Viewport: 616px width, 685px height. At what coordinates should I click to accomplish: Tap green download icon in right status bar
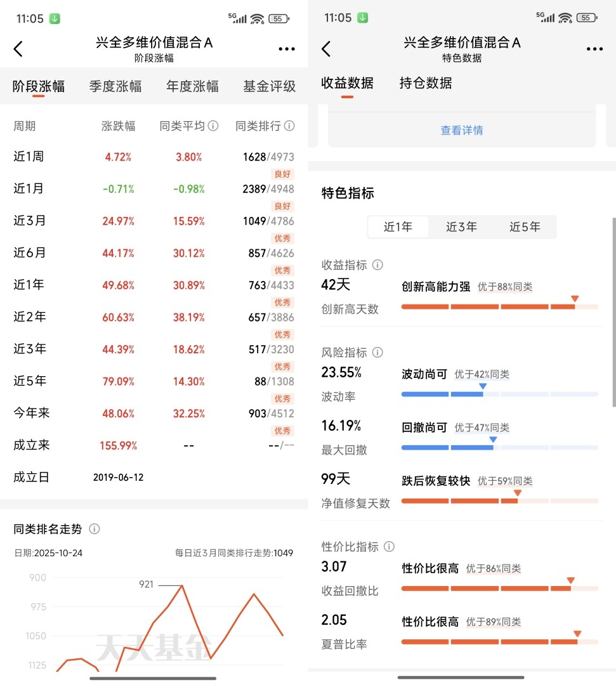(x=363, y=18)
